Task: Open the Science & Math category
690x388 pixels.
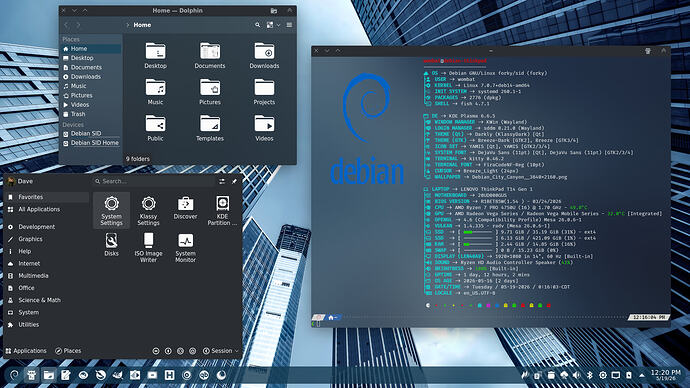Action: point(47,300)
